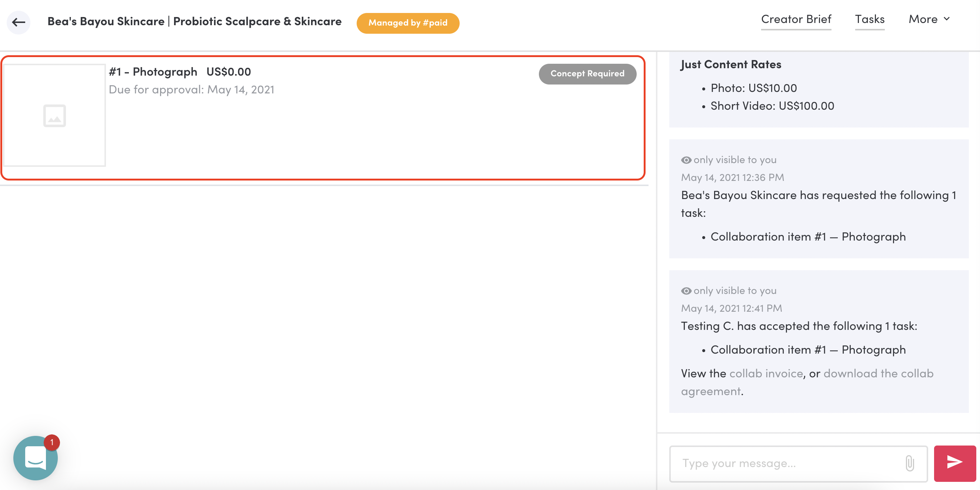Click into the Type your message field
Image resolution: width=980 pixels, height=490 pixels.
coord(798,463)
